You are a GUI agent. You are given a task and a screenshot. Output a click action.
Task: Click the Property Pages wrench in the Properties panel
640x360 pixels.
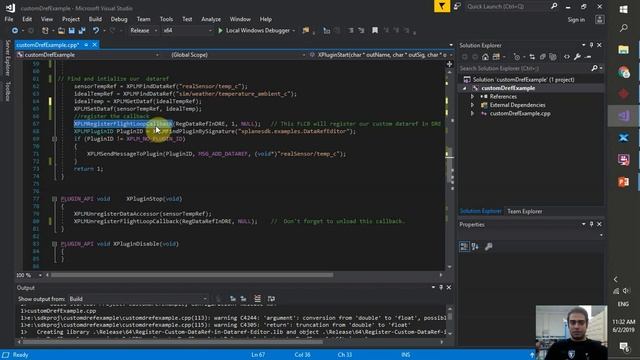click(x=489, y=247)
